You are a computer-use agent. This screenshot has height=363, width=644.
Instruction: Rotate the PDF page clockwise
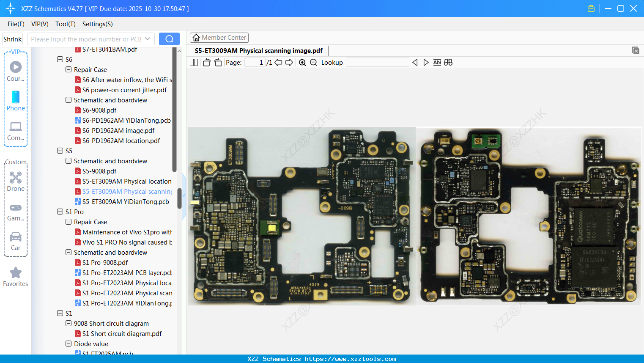[x=218, y=62]
